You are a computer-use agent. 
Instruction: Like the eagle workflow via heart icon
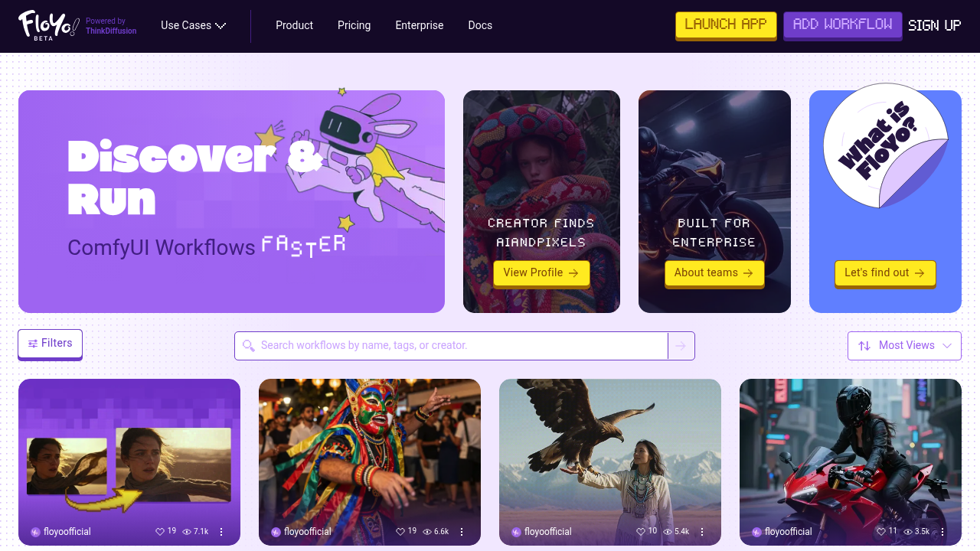(641, 531)
